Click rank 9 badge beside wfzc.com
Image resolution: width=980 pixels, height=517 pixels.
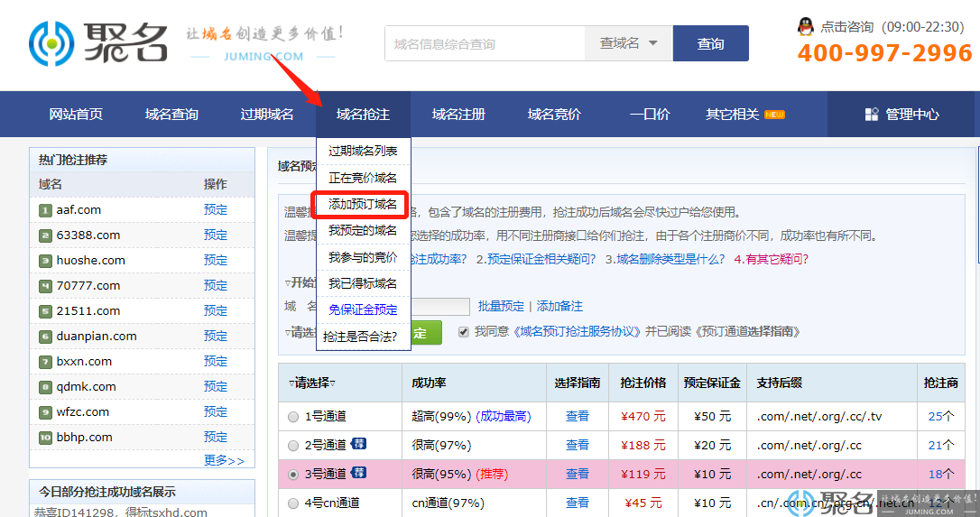point(45,412)
